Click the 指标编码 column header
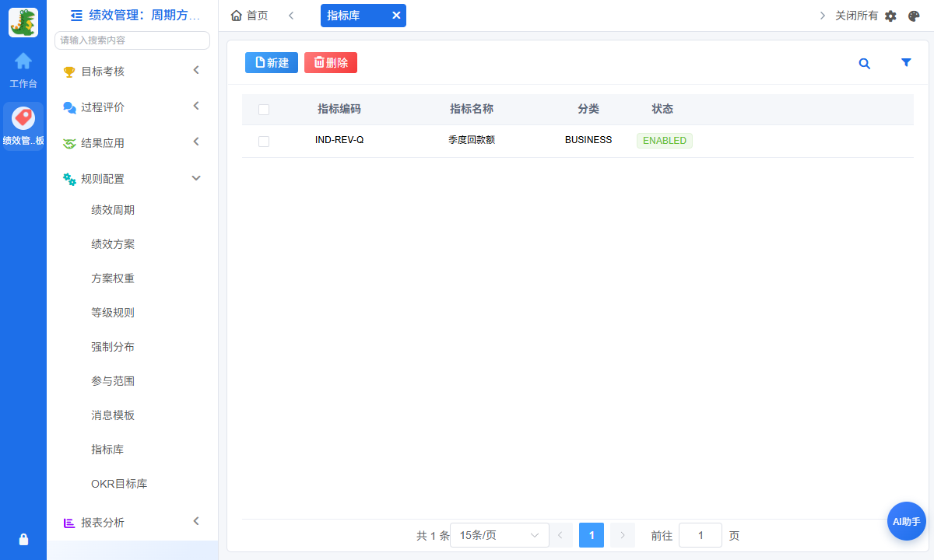This screenshot has width=934, height=560. [x=339, y=109]
